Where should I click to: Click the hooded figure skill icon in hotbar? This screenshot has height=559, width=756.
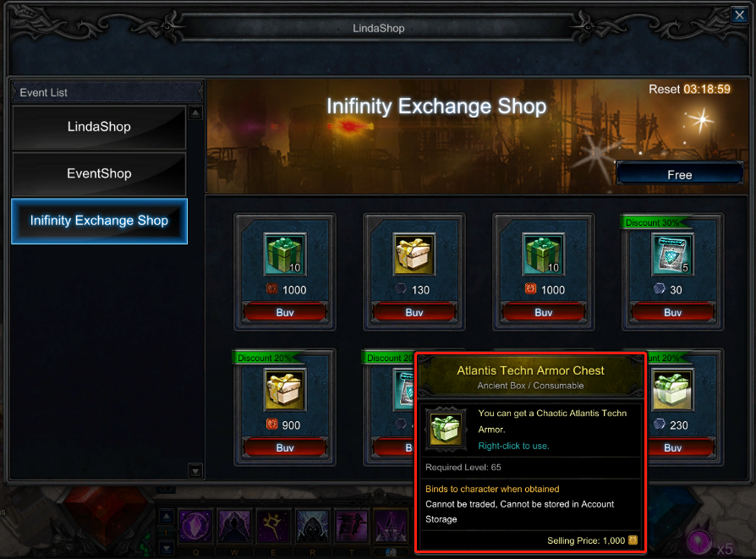pos(312,527)
